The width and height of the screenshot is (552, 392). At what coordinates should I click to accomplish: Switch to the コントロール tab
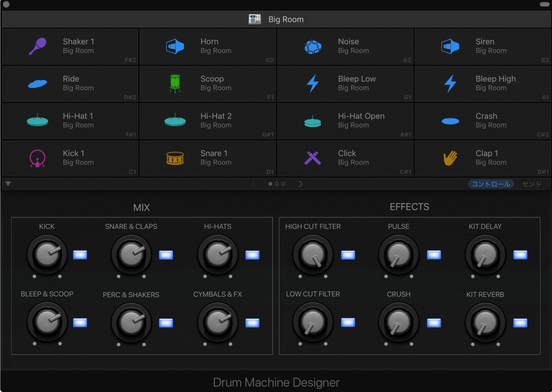pos(491,184)
